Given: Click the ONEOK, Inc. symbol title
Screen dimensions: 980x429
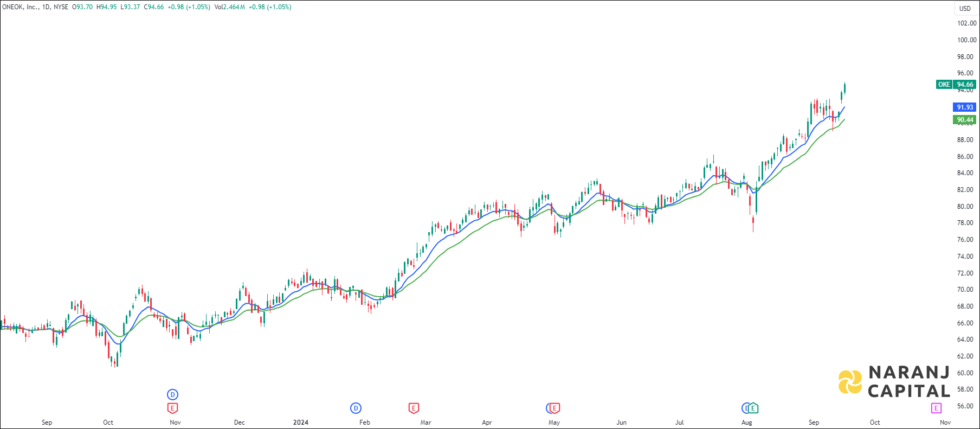Looking at the screenshot, I should [20, 7].
